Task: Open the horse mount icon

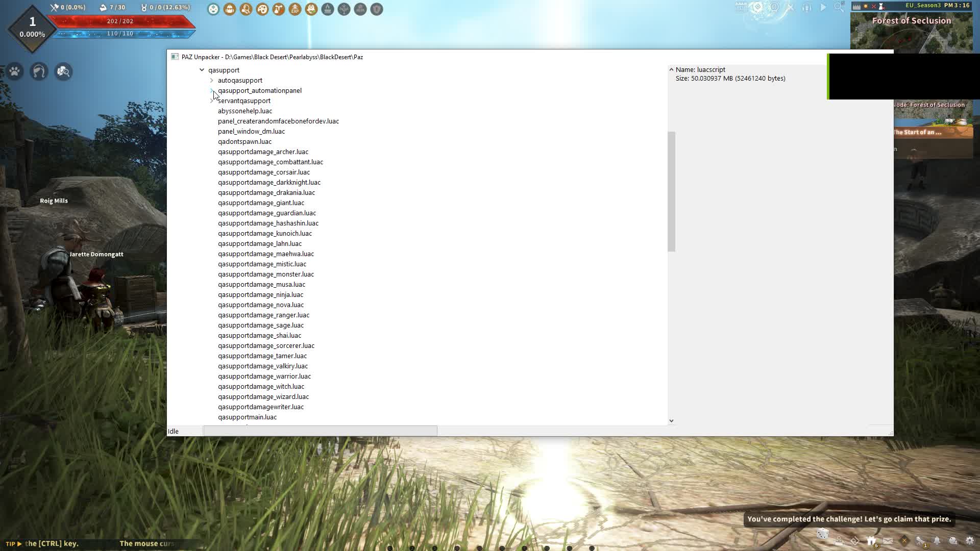Action: click(39, 71)
